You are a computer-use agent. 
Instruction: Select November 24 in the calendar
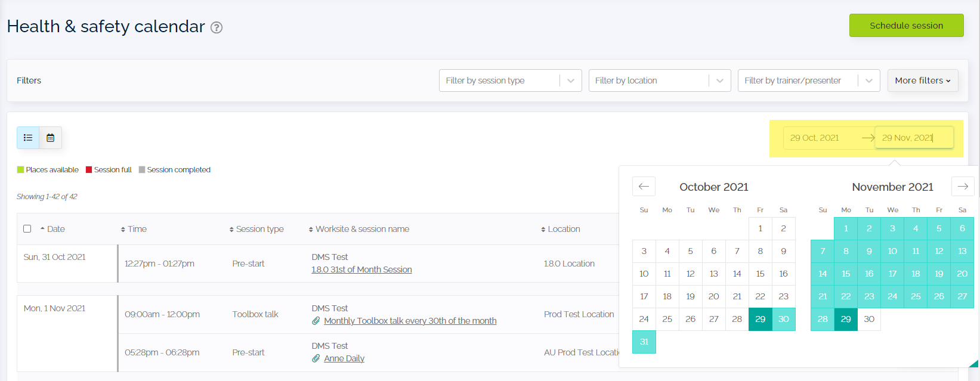pyautogui.click(x=892, y=296)
